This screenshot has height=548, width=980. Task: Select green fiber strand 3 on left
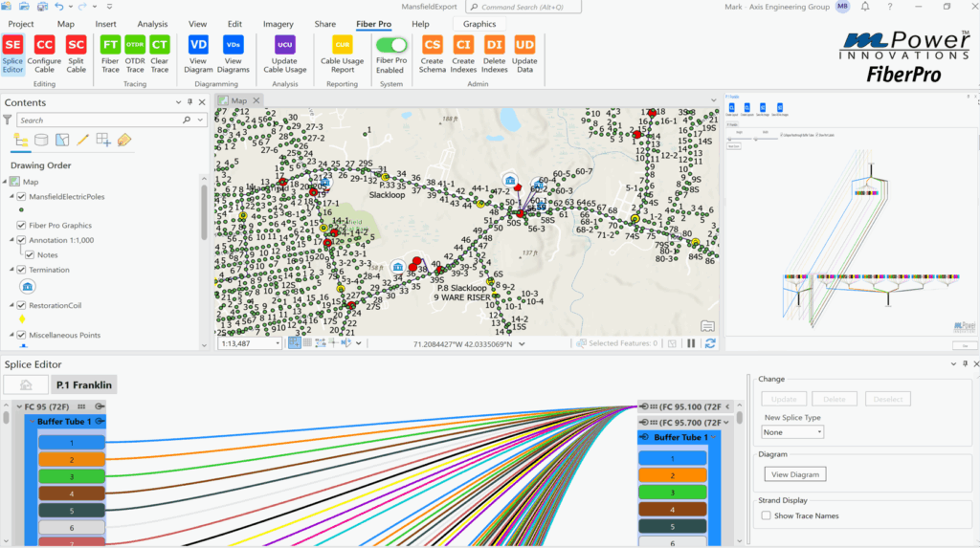click(71, 476)
